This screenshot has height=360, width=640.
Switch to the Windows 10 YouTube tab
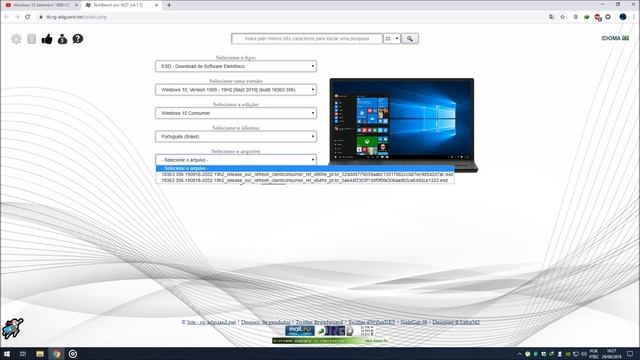tap(40, 5)
